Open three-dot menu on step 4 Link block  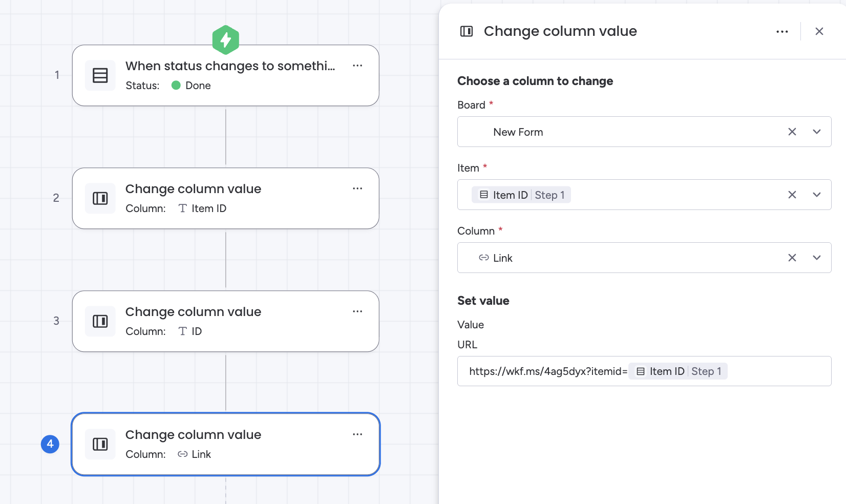click(x=357, y=434)
